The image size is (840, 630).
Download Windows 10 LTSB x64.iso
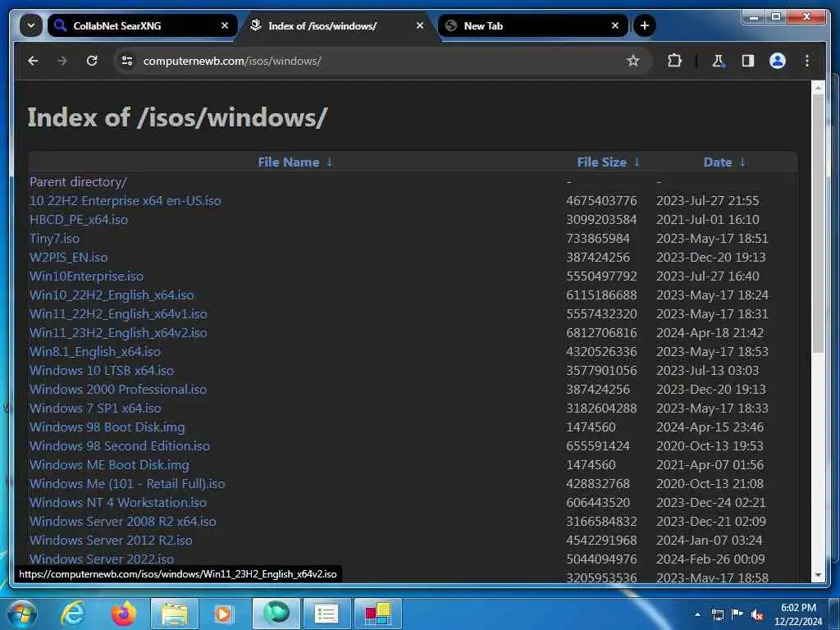pos(102,371)
